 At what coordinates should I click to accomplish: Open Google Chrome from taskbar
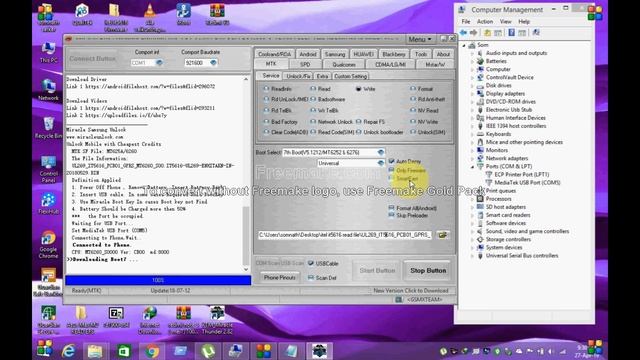[152, 351]
